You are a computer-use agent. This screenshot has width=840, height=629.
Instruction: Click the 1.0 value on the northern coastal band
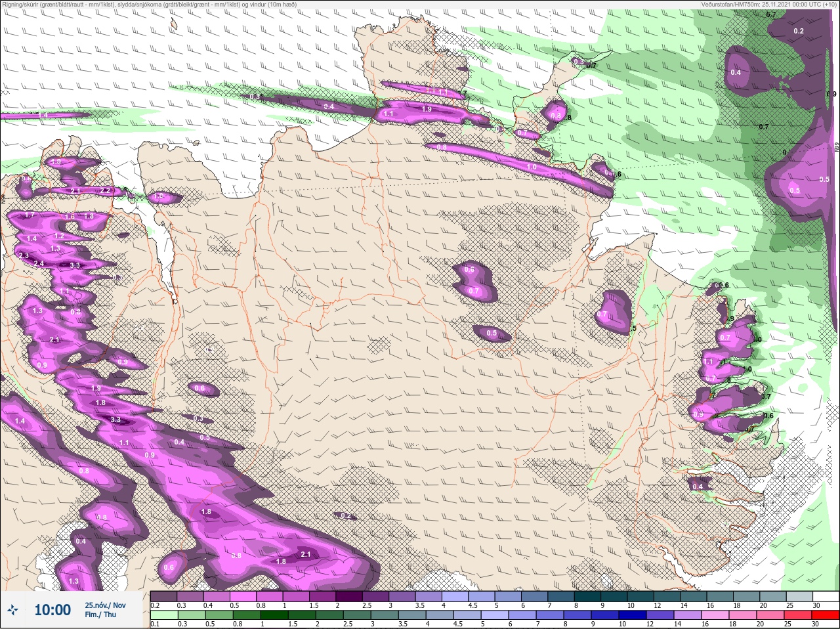(532, 167)
